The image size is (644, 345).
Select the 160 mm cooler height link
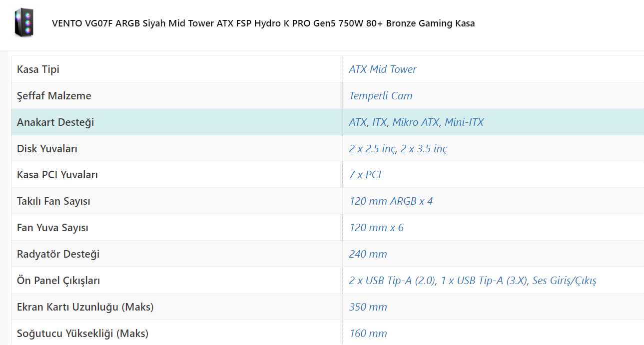pos(368,334)
